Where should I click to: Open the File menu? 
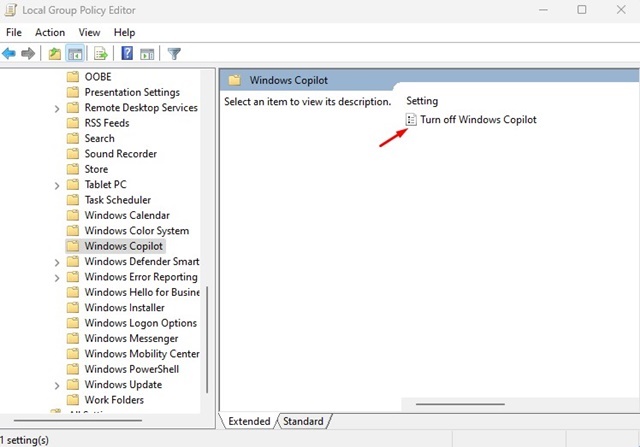pyautogui.click(x=14, y=32)
